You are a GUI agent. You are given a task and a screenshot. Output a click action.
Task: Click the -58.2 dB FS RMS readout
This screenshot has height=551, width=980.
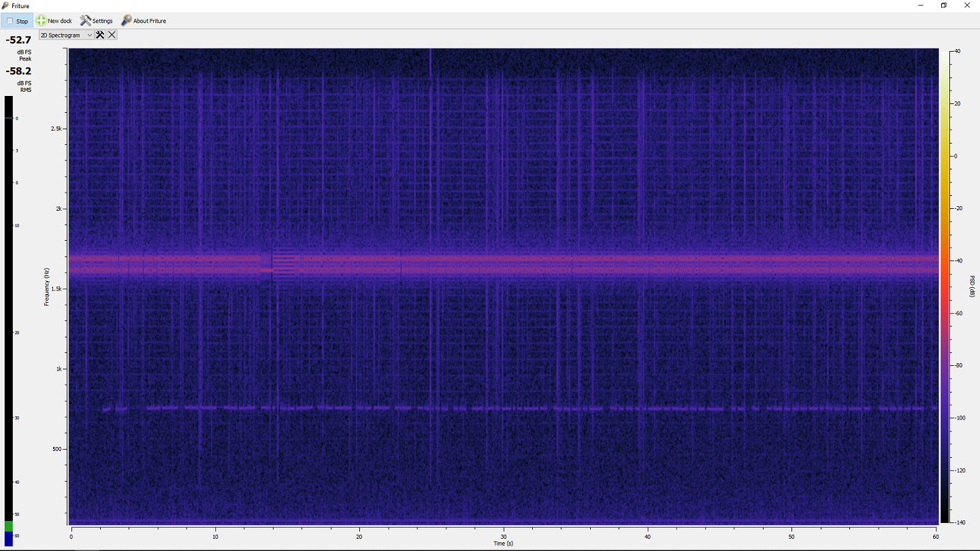pos(18,71)
